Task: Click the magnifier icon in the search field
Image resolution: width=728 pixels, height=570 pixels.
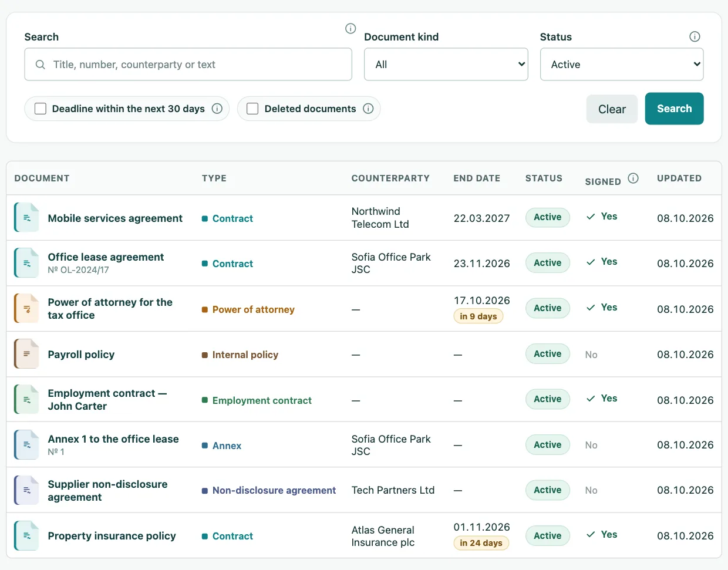Action: (41, 65)
